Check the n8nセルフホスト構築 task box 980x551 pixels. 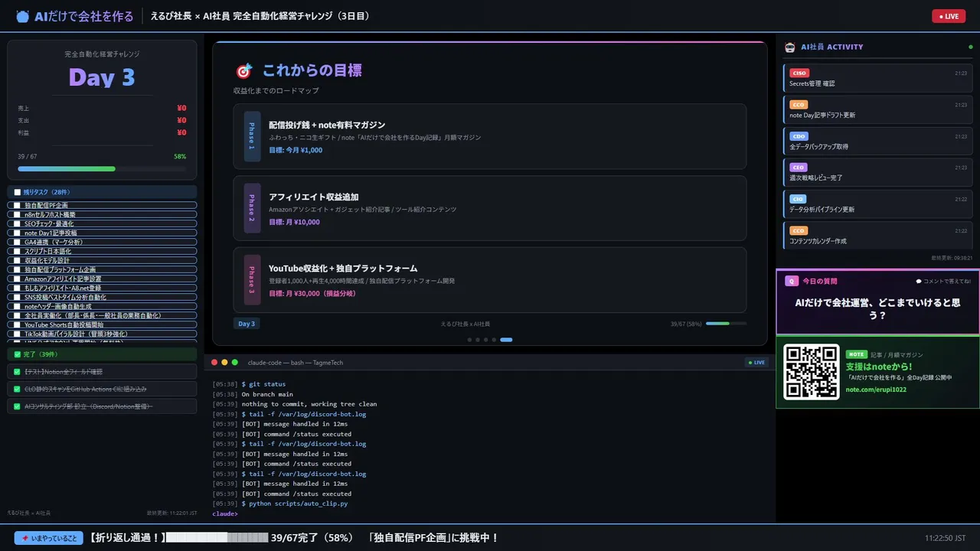18,214
